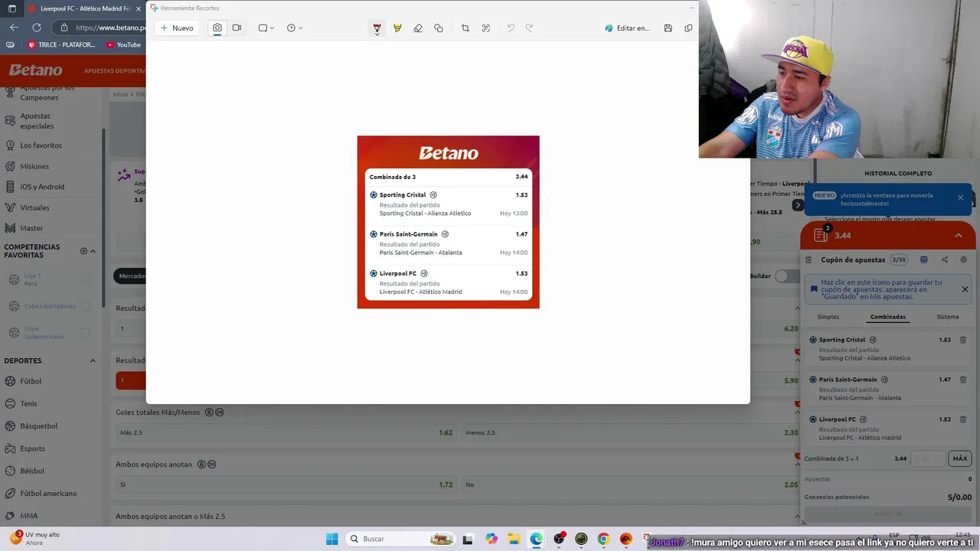The width and height of the screenshot is (980, 551).
Task: Select the yellow highlighter tool
Action: [x=397, y=28]
